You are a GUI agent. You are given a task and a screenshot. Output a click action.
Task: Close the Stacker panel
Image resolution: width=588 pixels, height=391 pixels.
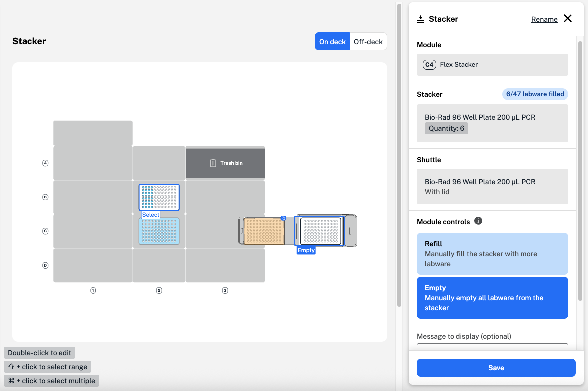pyautogui.click(x=568, y=19)
